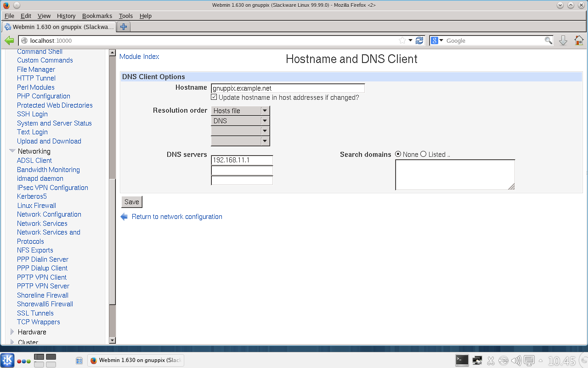Switch to the first virtual desktop in pager
This screenshot has width=588, height=368.
(39, 356)
